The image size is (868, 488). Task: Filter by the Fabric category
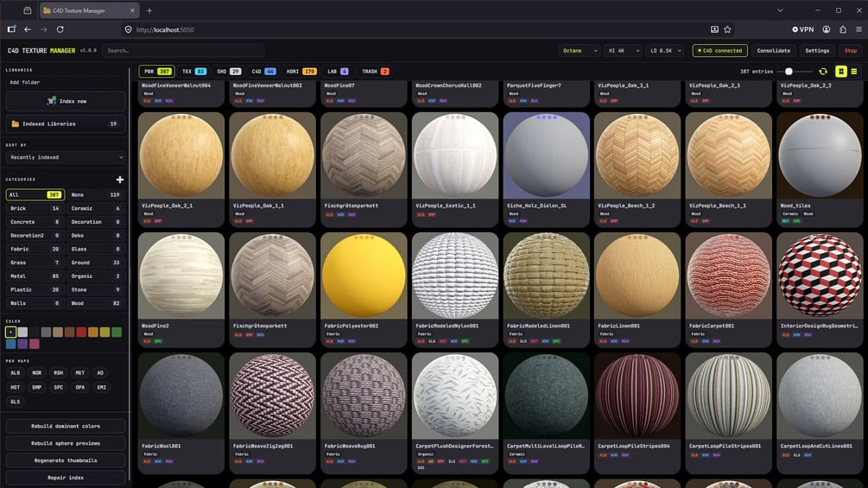(x=35, y=249)
